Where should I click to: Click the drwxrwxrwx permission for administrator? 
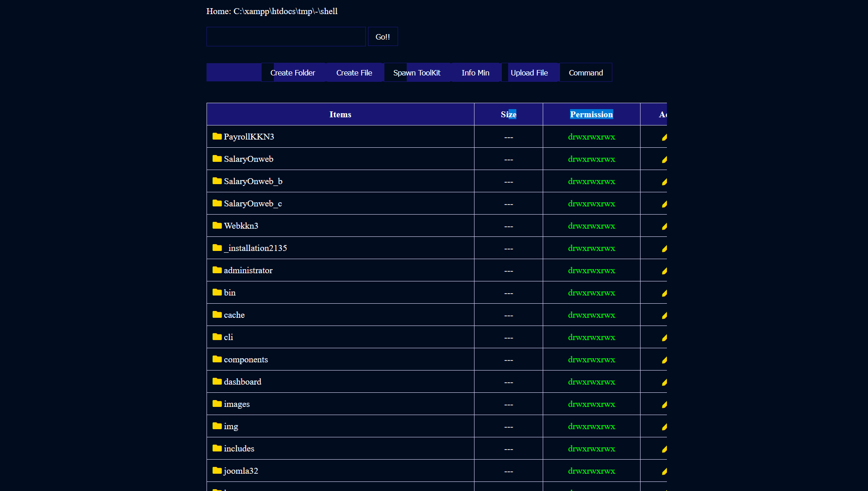[591, 271]
